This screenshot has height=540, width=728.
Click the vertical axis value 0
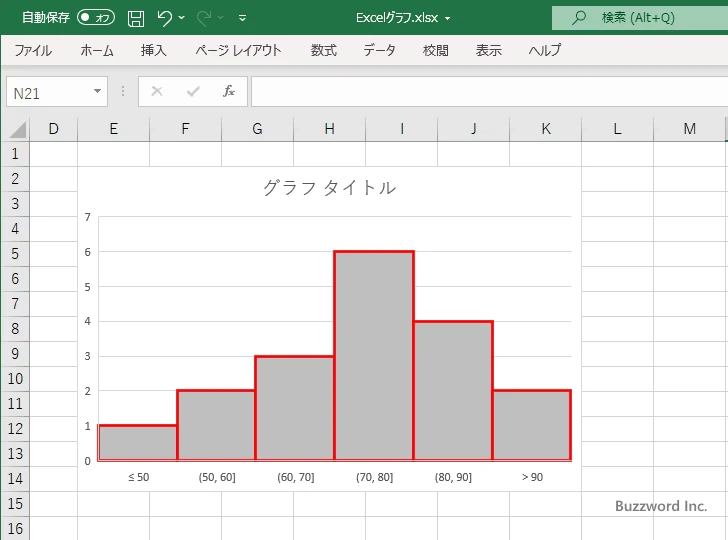click(x=87, y=461)
